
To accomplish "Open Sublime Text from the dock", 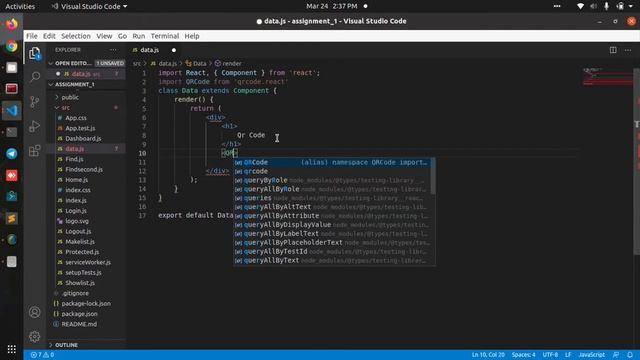I will pyautogui.click(x=11, y=218).
